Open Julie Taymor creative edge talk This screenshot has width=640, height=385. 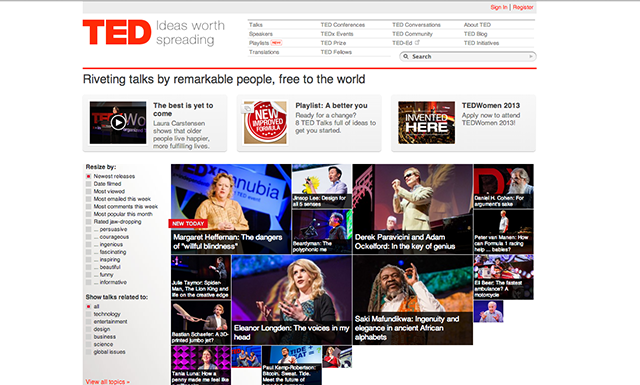[x=201, y=277]
